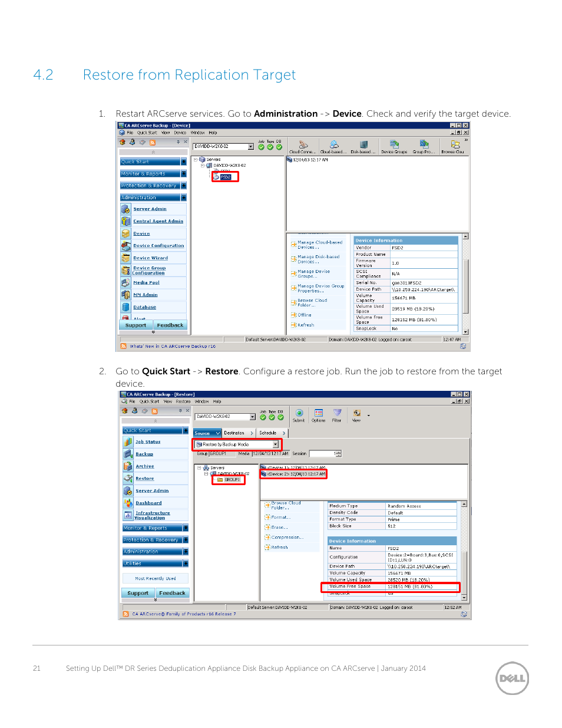Collapse Quick Start section in Device window
This screenshot has width=562, height=728.
coord(184,162)
